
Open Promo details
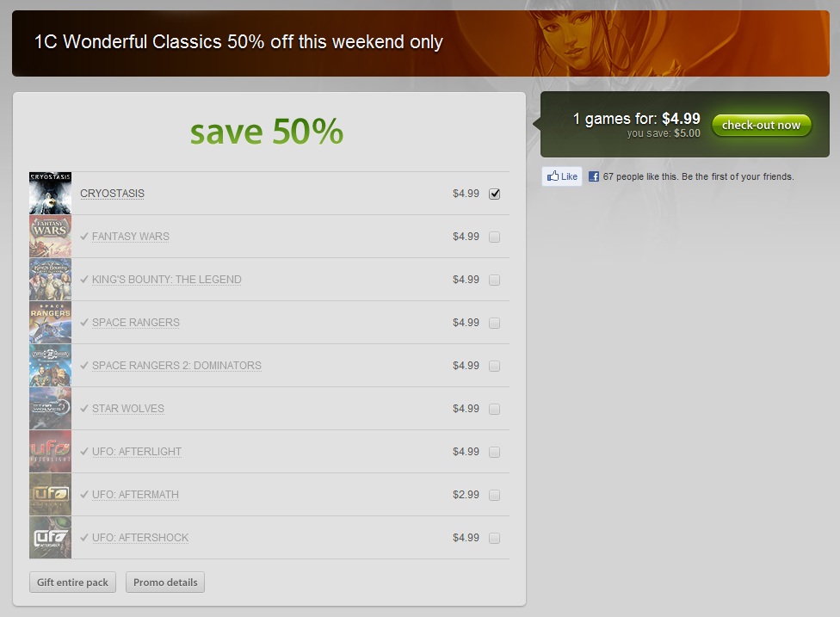[x=165, y=583]
